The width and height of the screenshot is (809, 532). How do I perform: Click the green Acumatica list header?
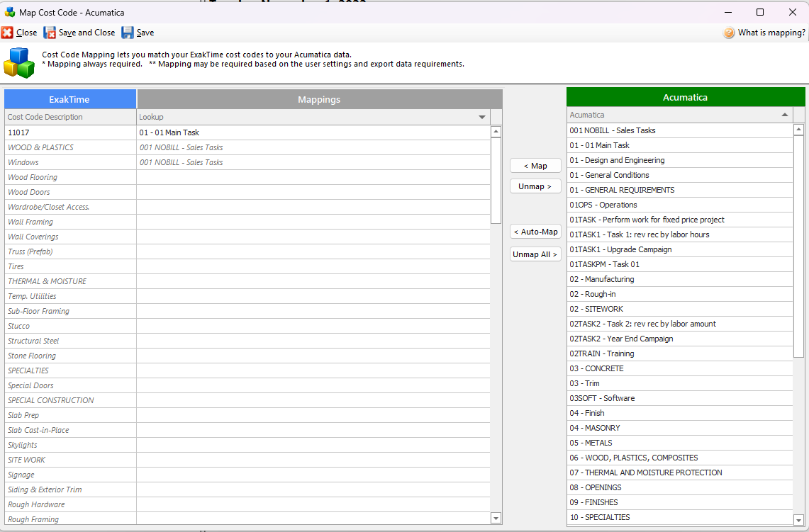point(686,97)
